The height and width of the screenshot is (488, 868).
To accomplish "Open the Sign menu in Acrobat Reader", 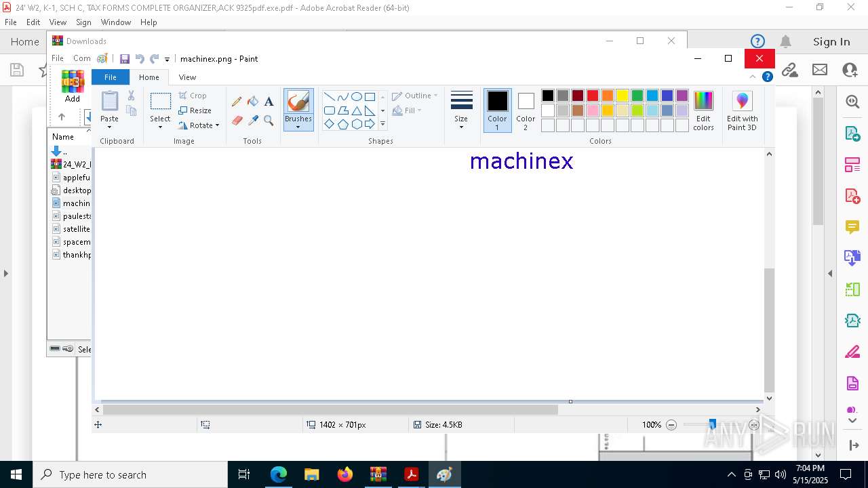I will point(83,22).
